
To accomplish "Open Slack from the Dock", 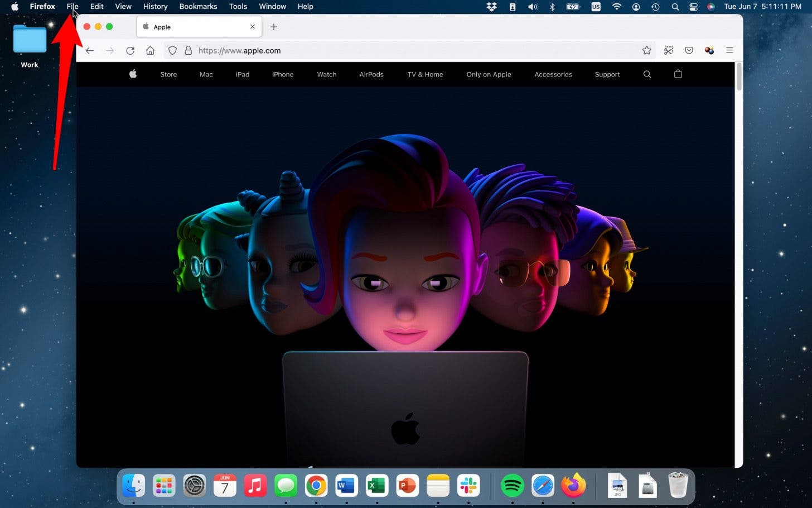I will pyautogui.click(x=468, y=486).
